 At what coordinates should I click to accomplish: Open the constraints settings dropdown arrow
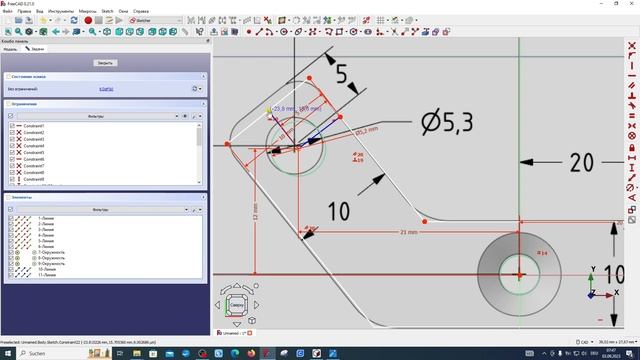tap(200, 116)
